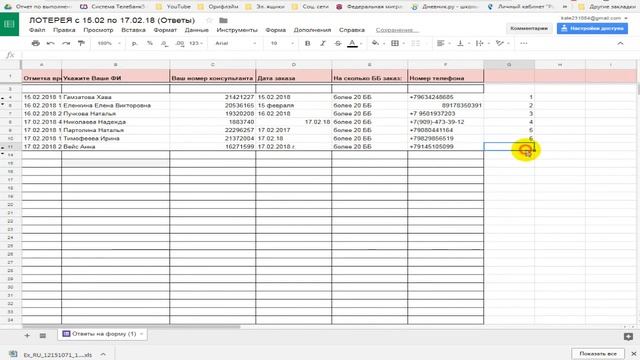Apply currency format with the р. button

[x=135, y=43]
